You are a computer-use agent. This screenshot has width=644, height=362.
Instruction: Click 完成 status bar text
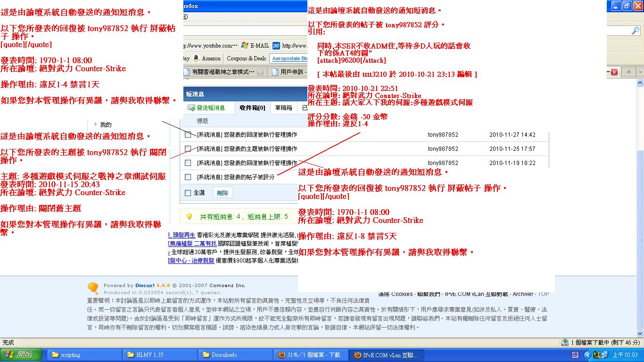(8, 343)
